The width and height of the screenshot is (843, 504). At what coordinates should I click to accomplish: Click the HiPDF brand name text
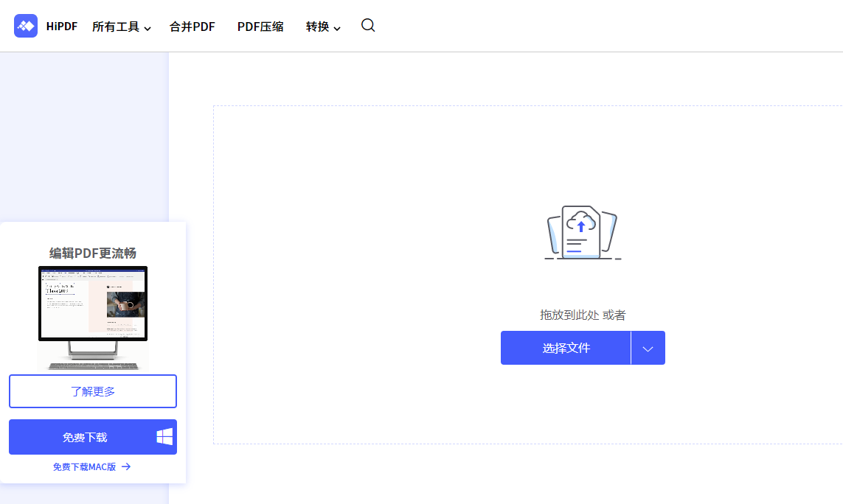tap(61, 26)
